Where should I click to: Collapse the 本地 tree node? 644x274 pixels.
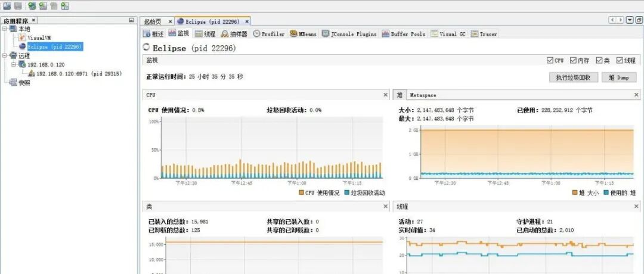pos(5,29)
